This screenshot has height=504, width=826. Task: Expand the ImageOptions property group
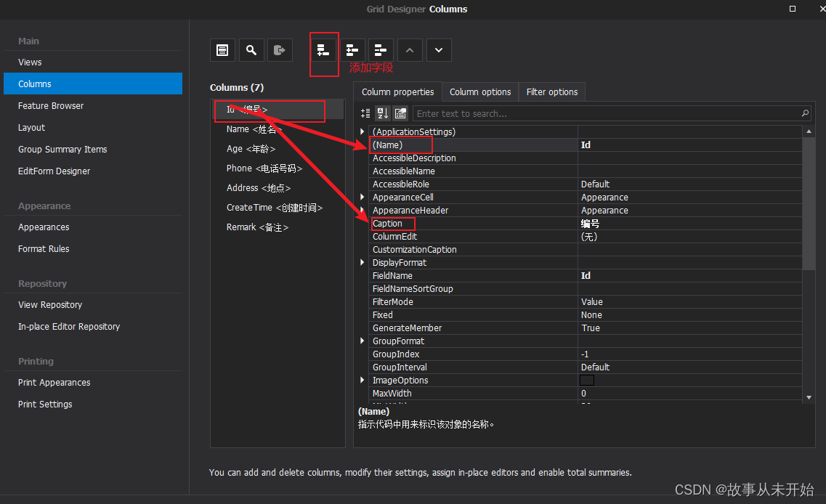click(361, 380)
